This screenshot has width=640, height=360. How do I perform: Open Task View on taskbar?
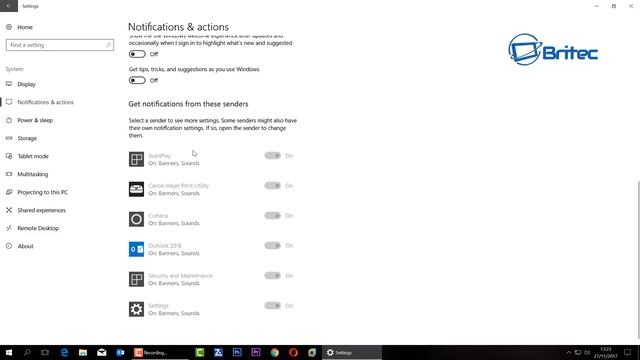[x=45, y=352]
